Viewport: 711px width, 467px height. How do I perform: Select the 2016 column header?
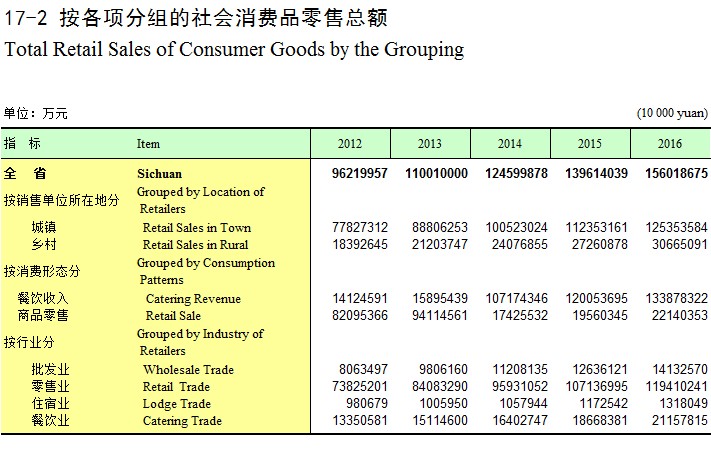(x=670, y=144)
